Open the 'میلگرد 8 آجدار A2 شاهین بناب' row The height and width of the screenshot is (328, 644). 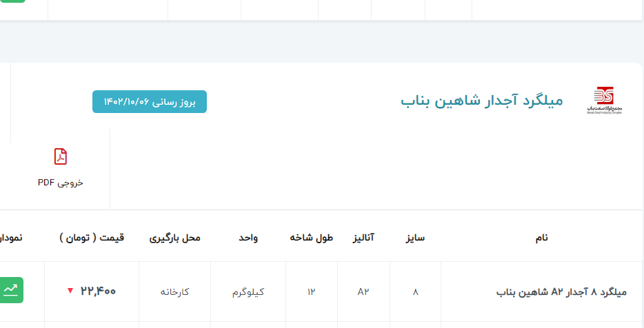[x=561, y=292]
